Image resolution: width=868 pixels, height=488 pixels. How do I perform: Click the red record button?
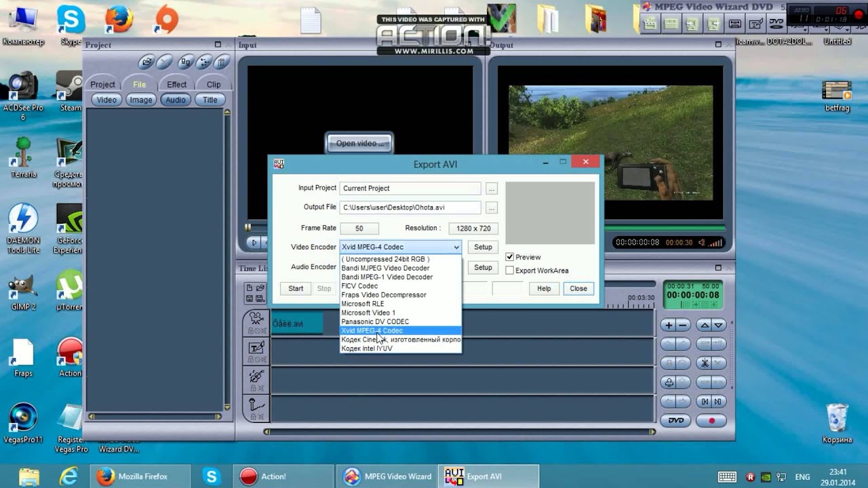(712, 420)
